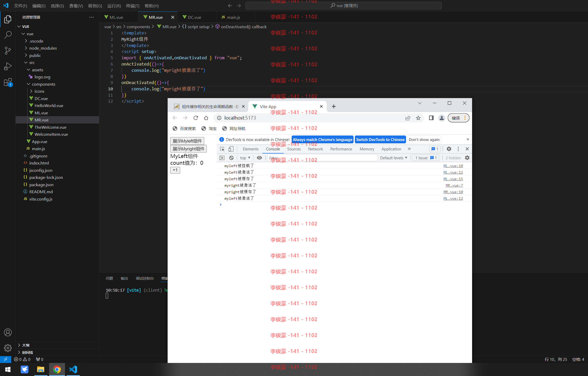Screen dimensions: 588x376
Task: Open the Accounts menu icon
Action: [8, 332]
